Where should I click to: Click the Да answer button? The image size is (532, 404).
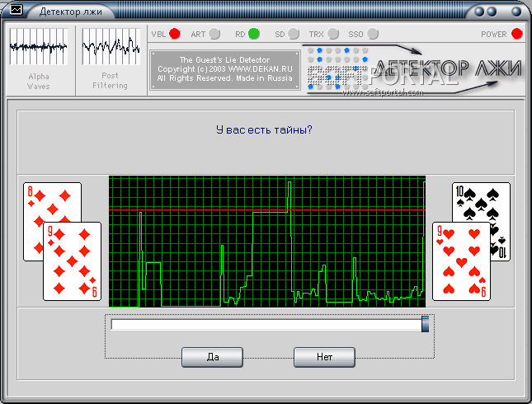[213, 357]
